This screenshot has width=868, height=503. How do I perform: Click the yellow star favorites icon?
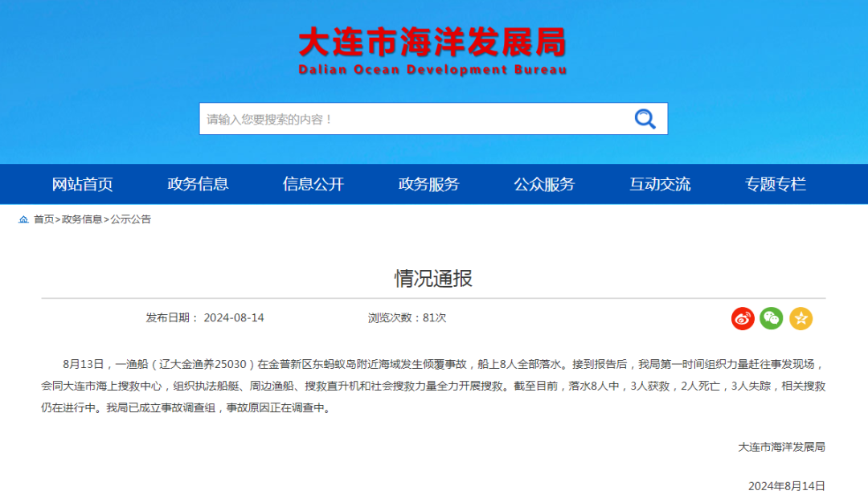[x=801, y=318]
